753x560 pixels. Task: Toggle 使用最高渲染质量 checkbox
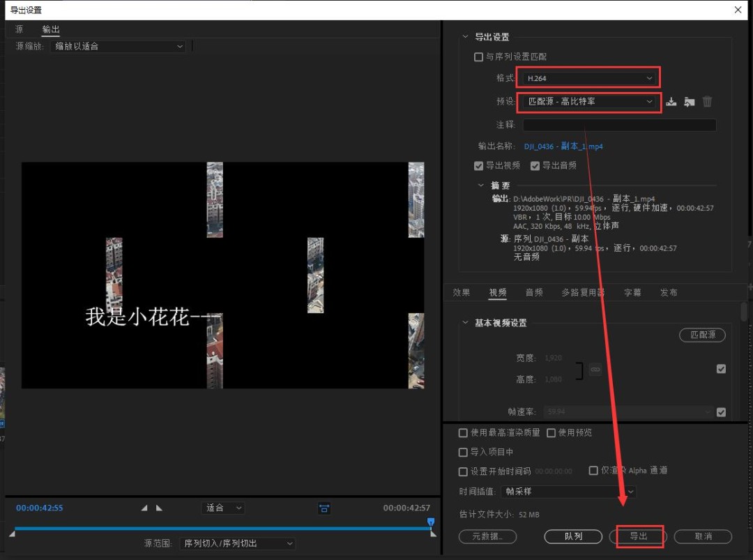(x=463, y=432)
